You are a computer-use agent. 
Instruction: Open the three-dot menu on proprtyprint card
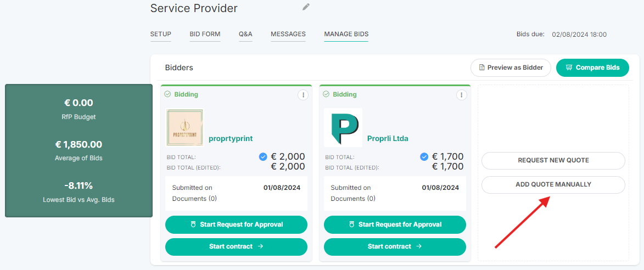[x=303, y=95]
